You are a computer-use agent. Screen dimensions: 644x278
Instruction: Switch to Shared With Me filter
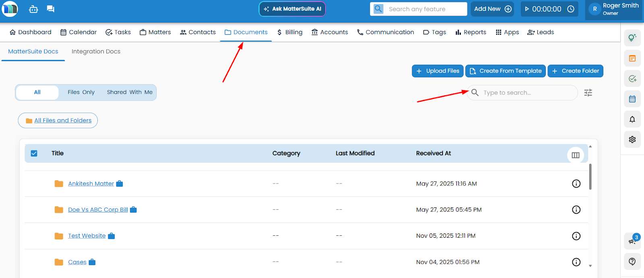(x=130, y=92)
